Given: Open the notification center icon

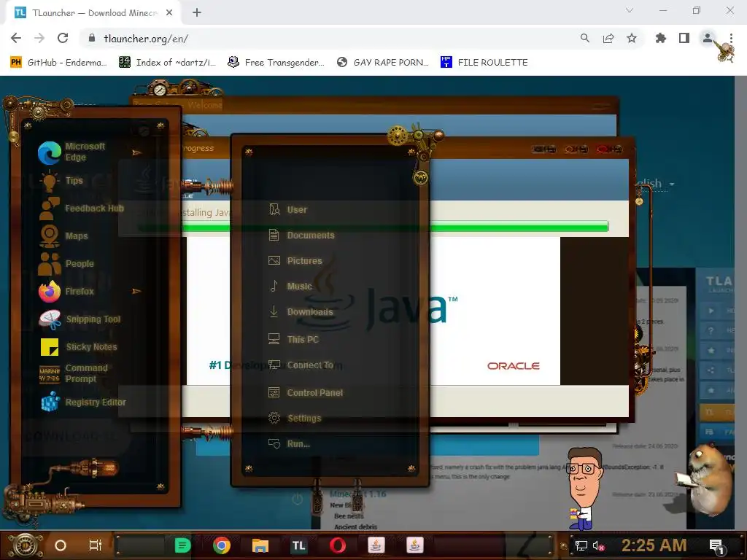Looking at the screenshot, I should coord(716,547).
